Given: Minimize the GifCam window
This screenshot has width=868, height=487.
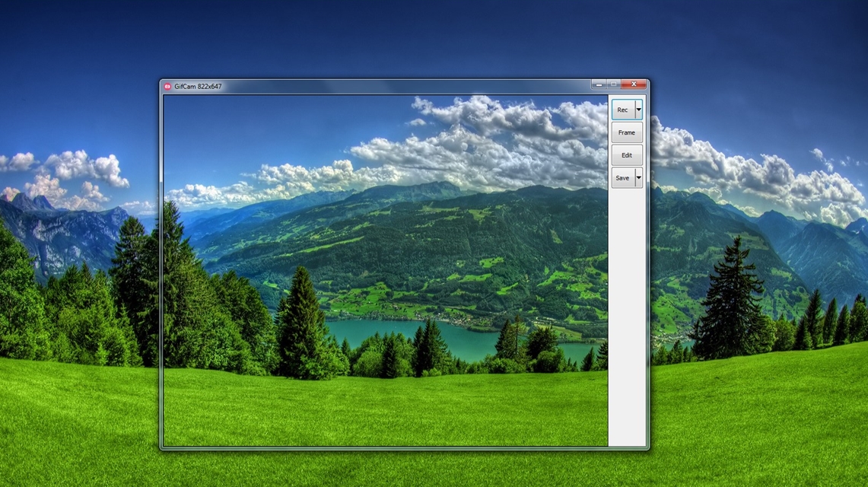Looking at the screenshot, I should pos(599,84).
